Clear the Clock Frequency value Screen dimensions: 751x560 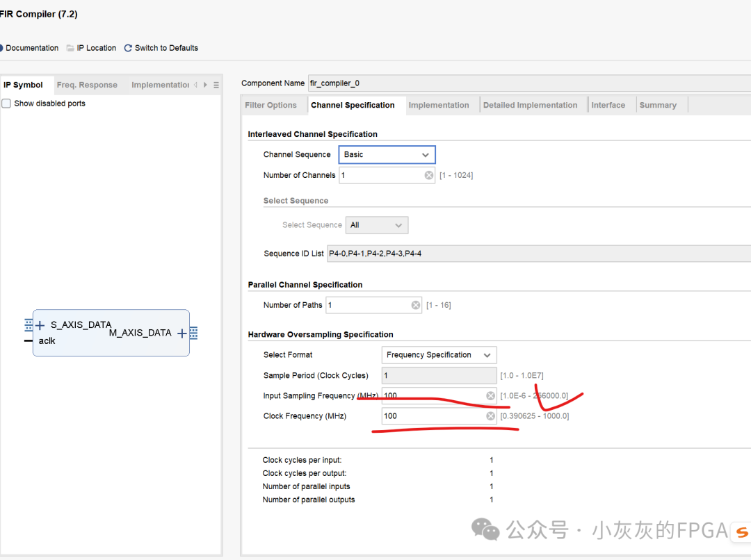click(x=490, y=416)
